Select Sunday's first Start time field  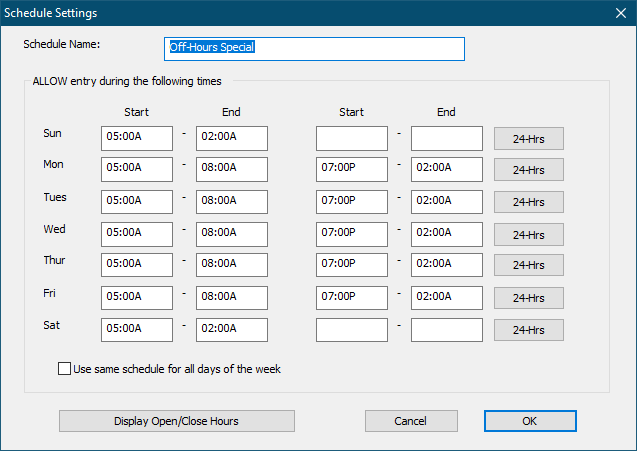(137, 139)
